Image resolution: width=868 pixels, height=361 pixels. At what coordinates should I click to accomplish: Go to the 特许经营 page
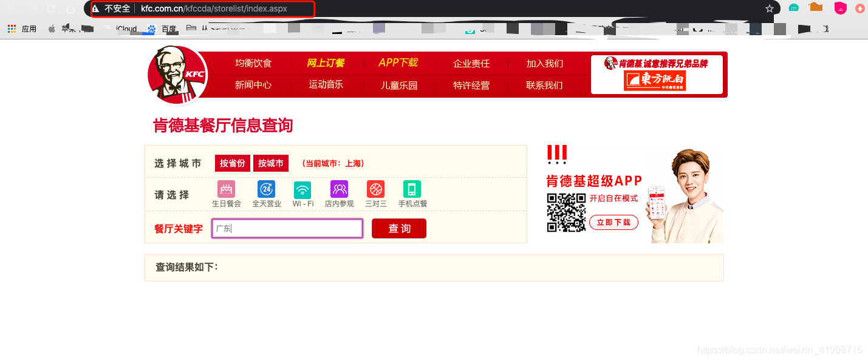471,85
